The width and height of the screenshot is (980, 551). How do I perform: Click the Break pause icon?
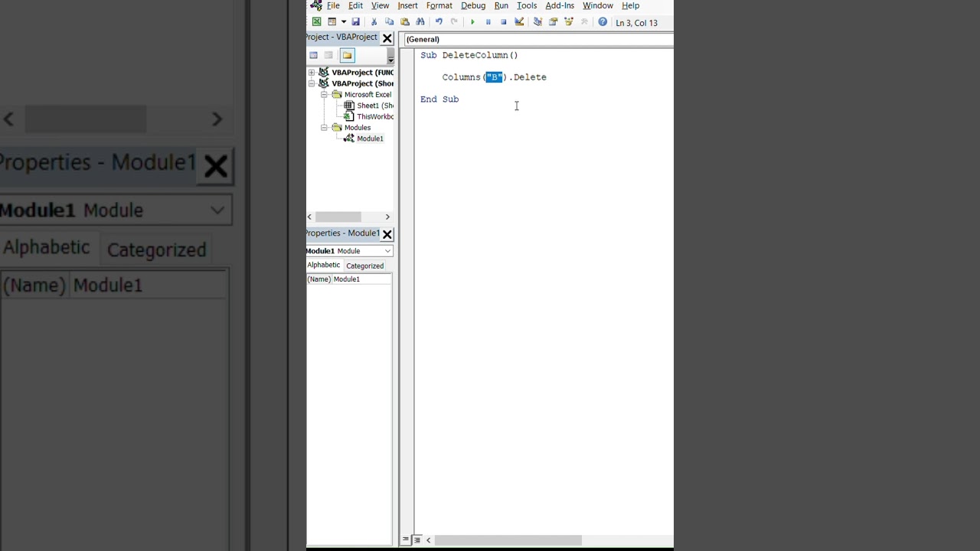click(x=488, y=22)
